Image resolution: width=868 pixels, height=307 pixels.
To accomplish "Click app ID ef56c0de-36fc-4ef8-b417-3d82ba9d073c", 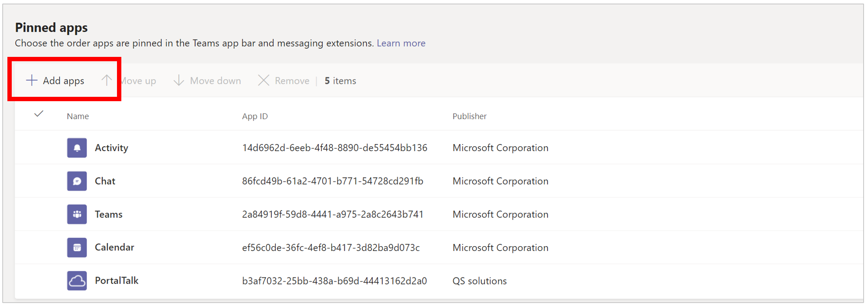I will coord(331,248).
